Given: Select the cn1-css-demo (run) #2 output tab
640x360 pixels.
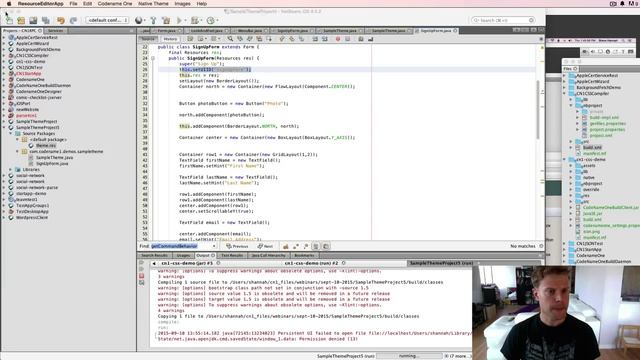Looking at the screenshot, I should tap(311, 263).
